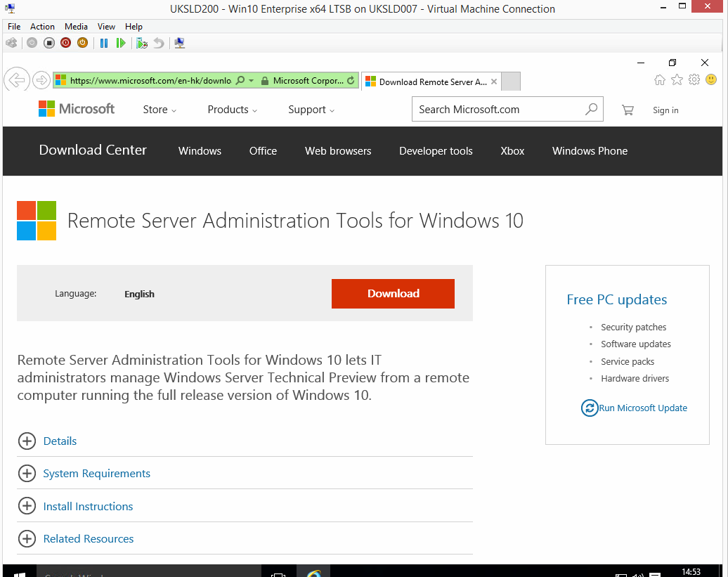Expand the Store dropdown menu

tap(160, 110)
